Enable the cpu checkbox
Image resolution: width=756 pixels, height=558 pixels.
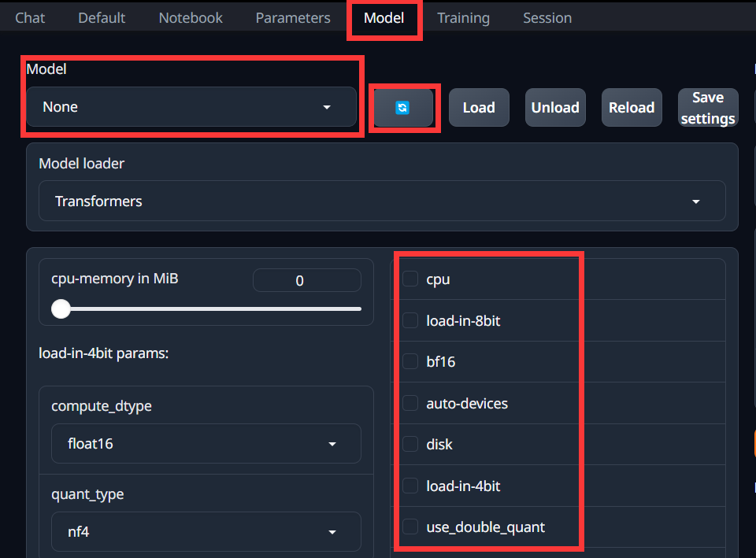coord(410,279)
